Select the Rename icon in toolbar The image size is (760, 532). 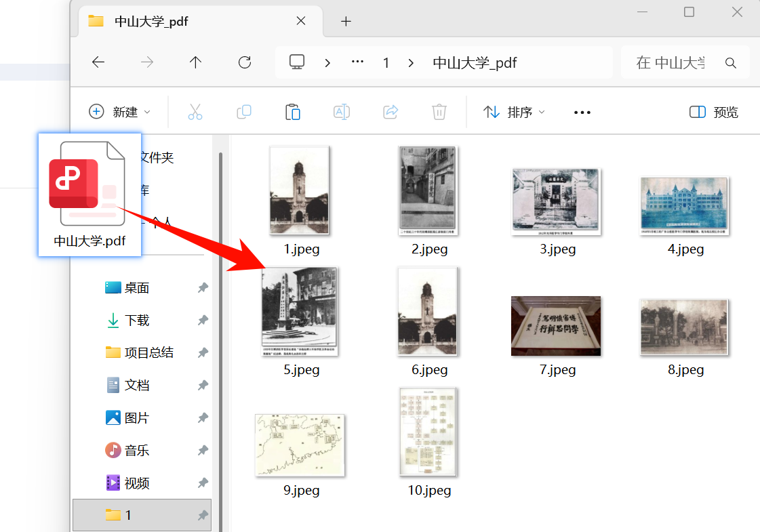coord(342,112)
